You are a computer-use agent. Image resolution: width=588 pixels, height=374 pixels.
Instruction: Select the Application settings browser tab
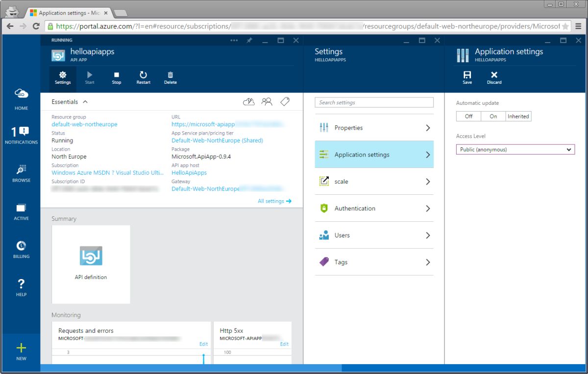[69, 13]
